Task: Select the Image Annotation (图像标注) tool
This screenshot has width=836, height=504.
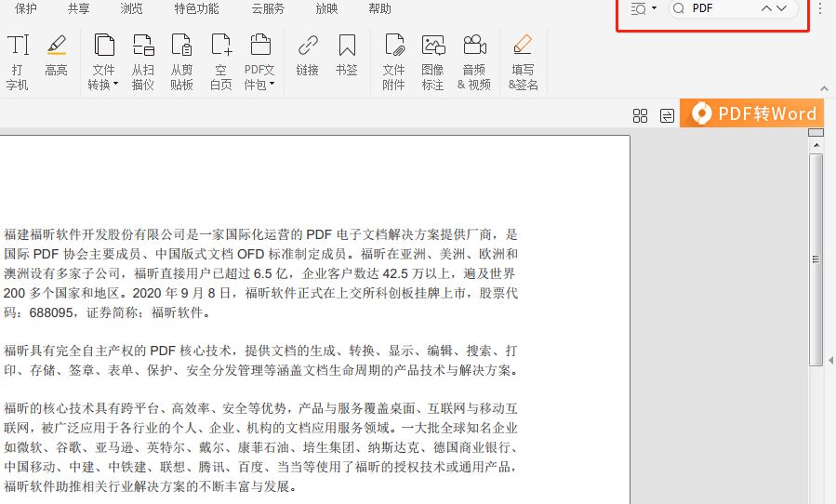Action: [432, 62]
